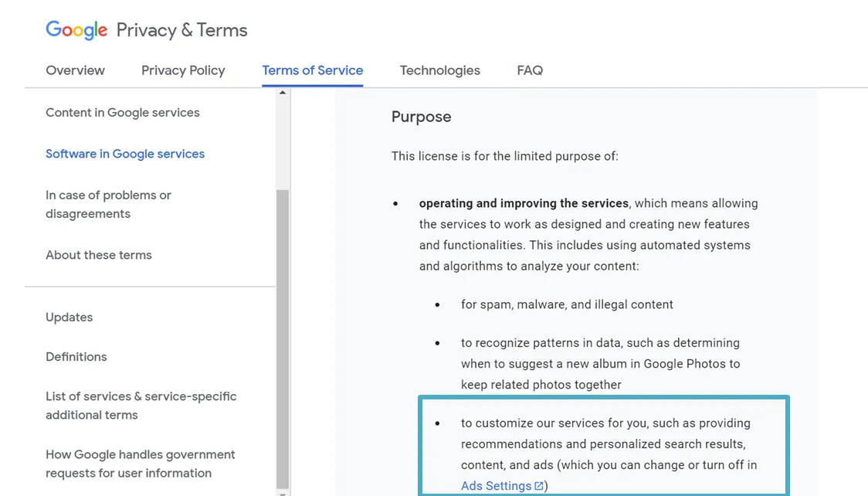The image size is (868, 496).
Task: Select the Terms of Service tab
Action: click(x=312, y=70)
